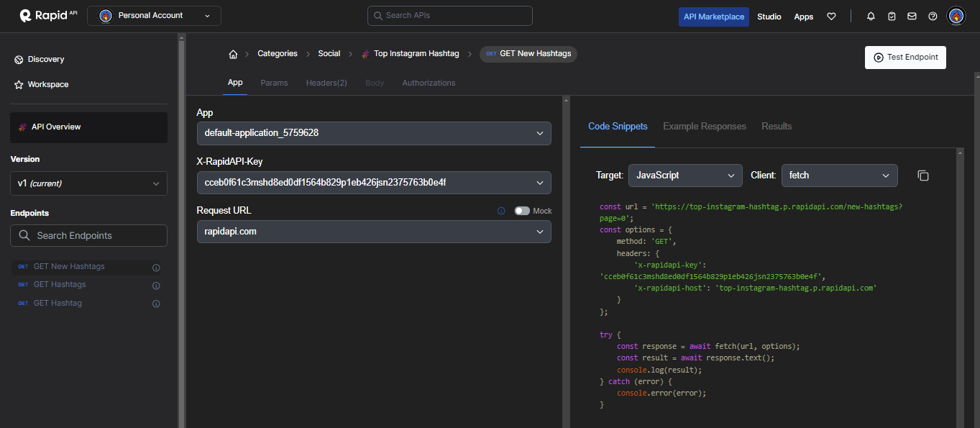Select the GET Hashtag endpoint

coord(58,303)
